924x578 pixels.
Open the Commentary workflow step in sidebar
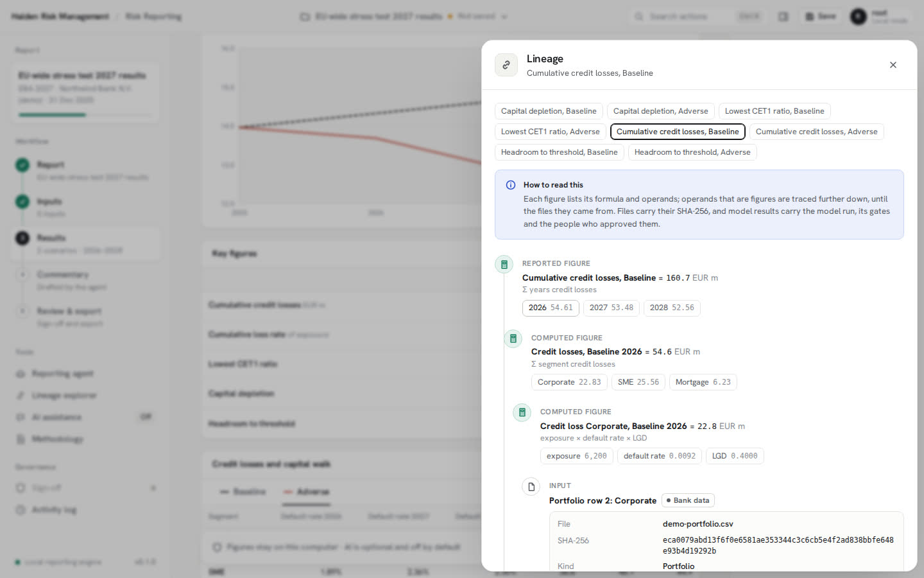pyautogui.click(x=85, y=280)
